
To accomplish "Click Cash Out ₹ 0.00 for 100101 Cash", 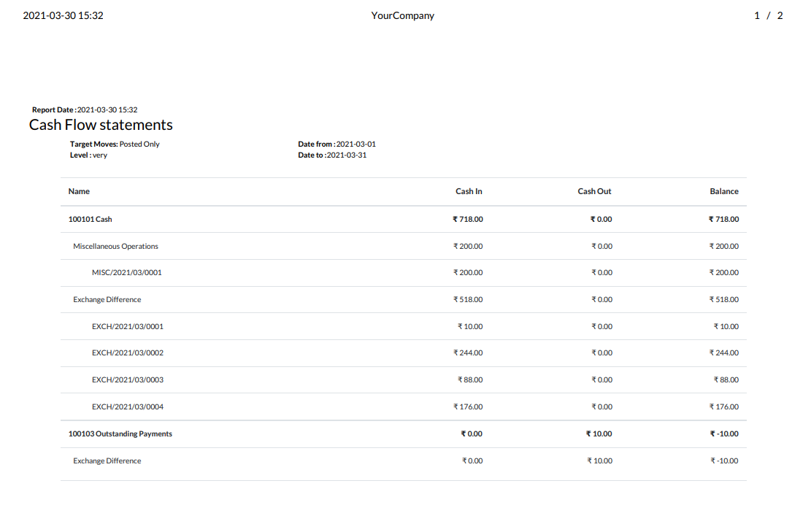I will click(601, 219).
